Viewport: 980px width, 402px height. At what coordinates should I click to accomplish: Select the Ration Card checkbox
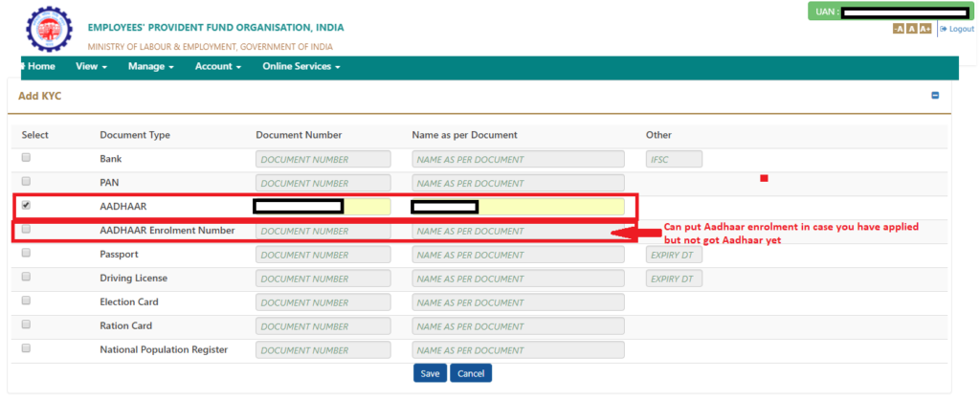(26, 324)
